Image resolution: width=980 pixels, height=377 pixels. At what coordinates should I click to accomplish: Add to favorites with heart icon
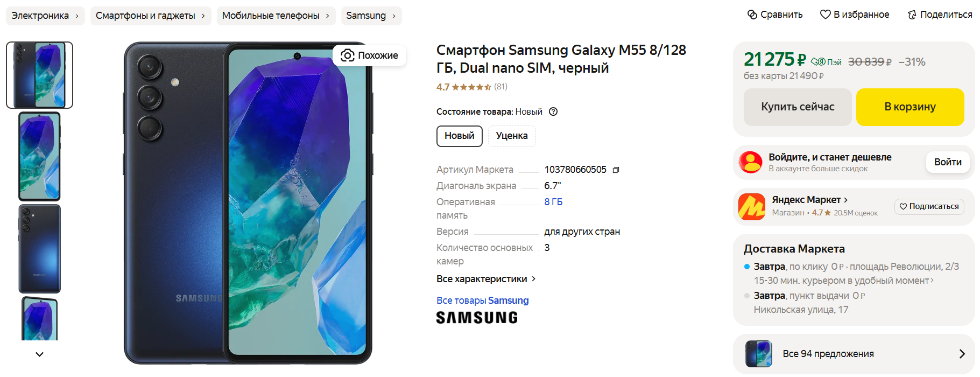point(825,15)
